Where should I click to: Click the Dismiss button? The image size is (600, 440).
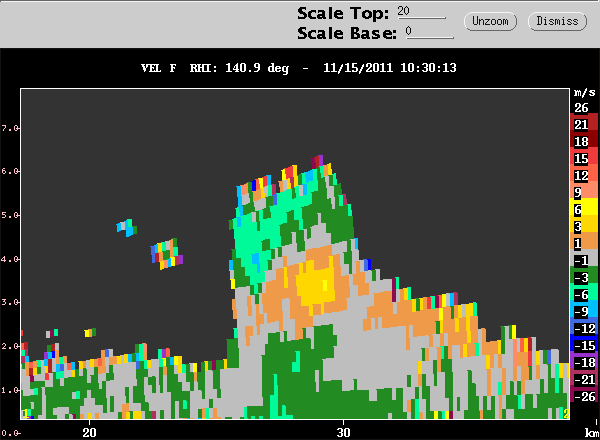(557, 21)
